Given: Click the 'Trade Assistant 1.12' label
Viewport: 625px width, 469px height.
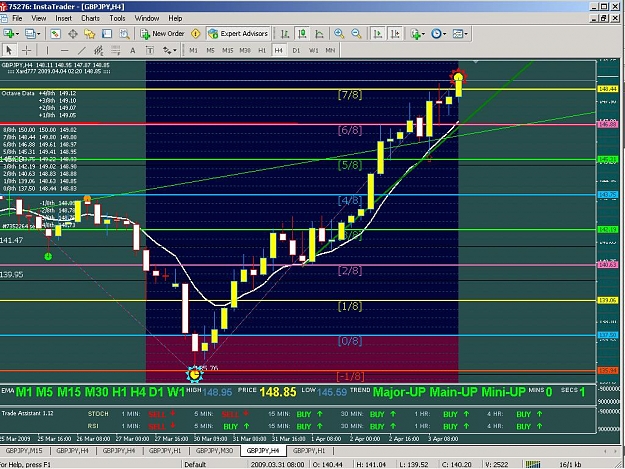Looking at the screenshot, I should click(x=27, y=413).
